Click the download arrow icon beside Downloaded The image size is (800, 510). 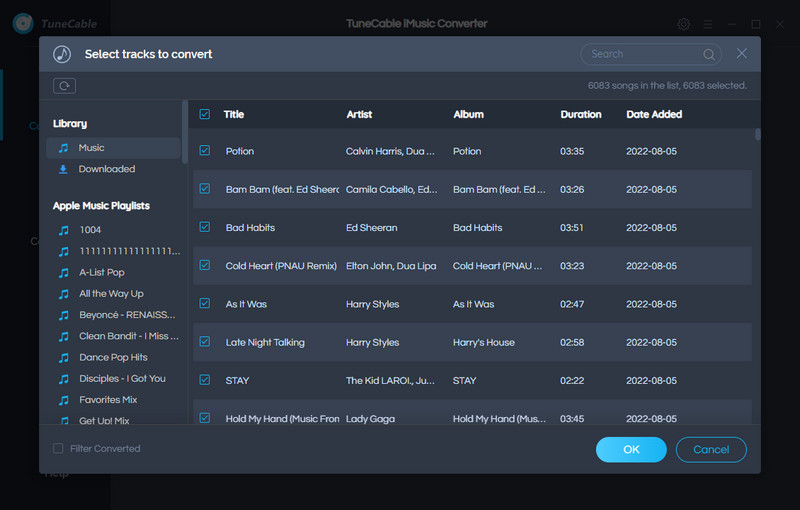pyautogui.click(x=63, y=169)
